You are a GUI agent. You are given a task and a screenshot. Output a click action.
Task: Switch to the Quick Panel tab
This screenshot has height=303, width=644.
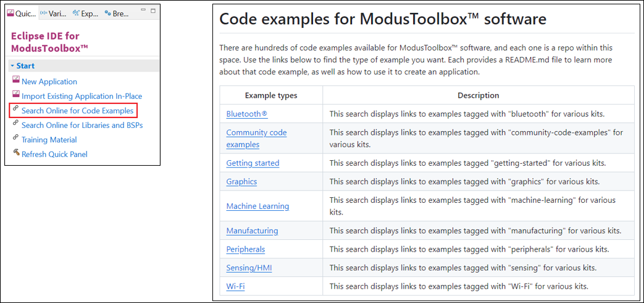22,13
